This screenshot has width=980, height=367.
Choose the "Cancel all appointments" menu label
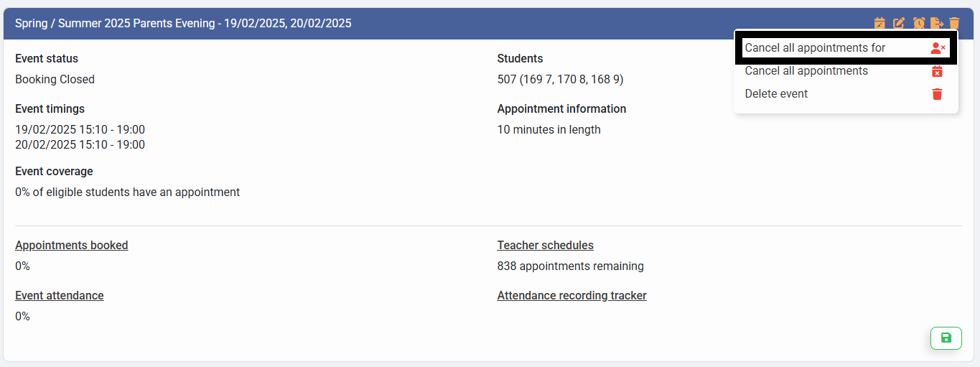pyautogui.click(x=806, y=71)
